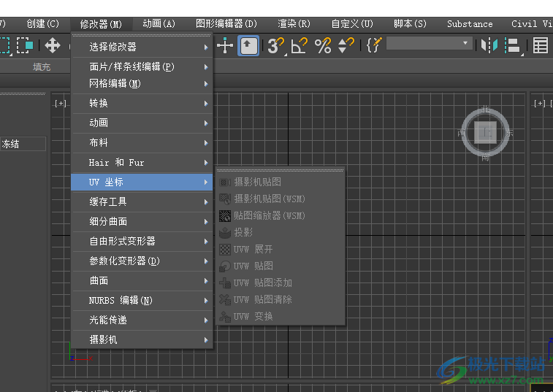This screenshot has height=392, width=553.
Task: Click the highlighted keyboard shortcut override button
Action: 248,46
